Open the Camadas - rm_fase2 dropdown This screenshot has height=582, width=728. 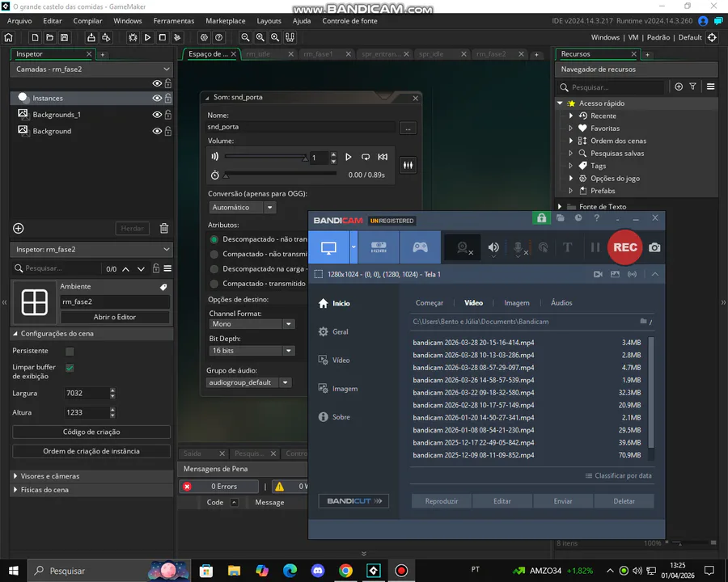click(x=91, y=70)
